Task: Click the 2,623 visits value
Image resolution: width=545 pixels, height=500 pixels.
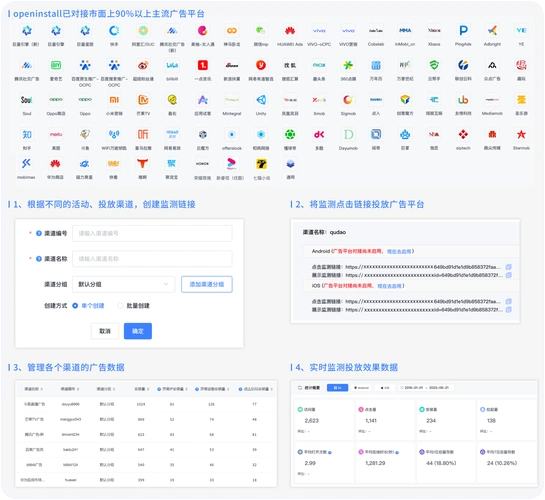Action: tap(311, 420)
